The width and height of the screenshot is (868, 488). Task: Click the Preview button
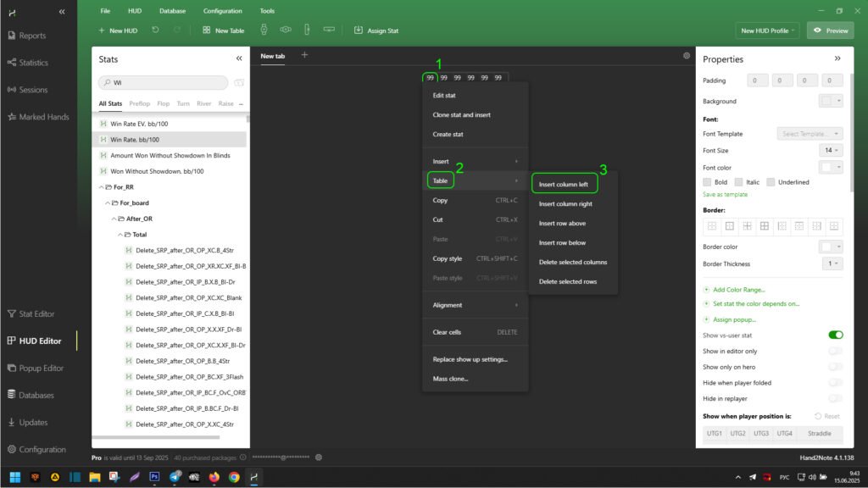tap(830, 30)
